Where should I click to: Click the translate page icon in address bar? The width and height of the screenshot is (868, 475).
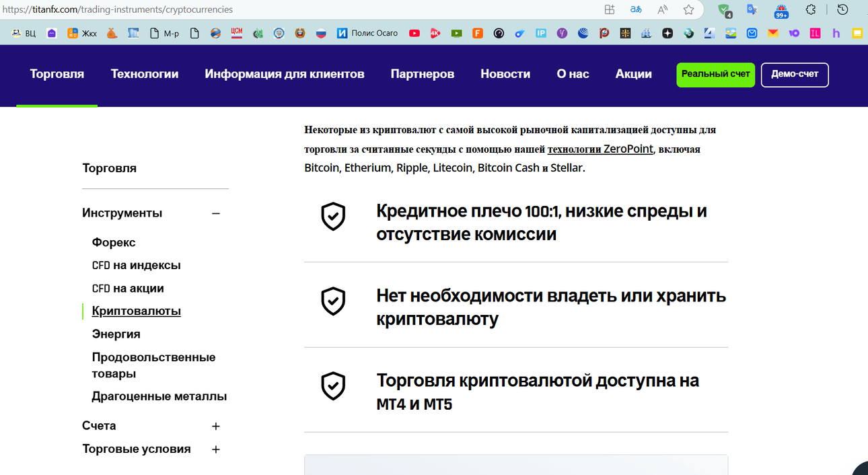[636, 9]
